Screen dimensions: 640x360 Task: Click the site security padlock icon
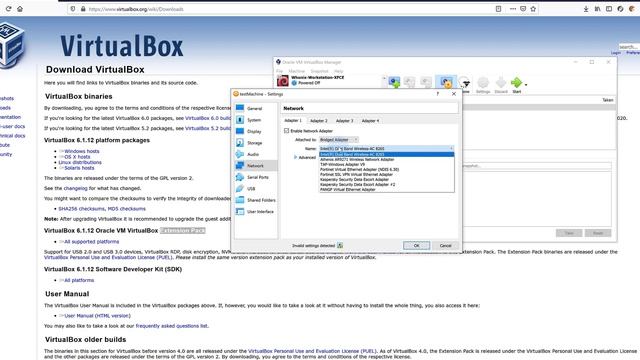pos(83,9)
